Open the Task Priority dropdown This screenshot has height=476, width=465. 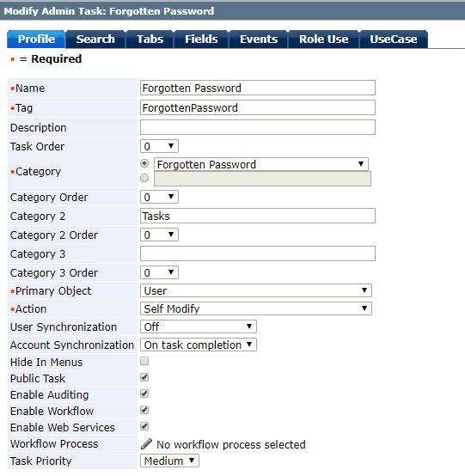click(169, 461)
